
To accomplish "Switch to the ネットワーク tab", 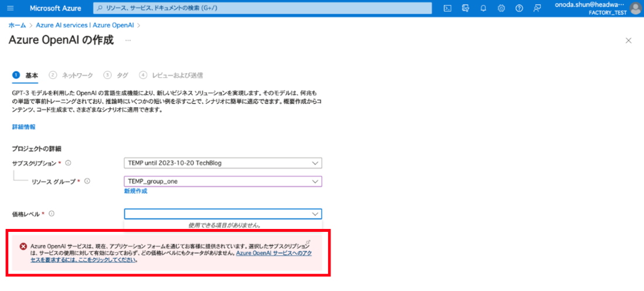I will [71, 75].
